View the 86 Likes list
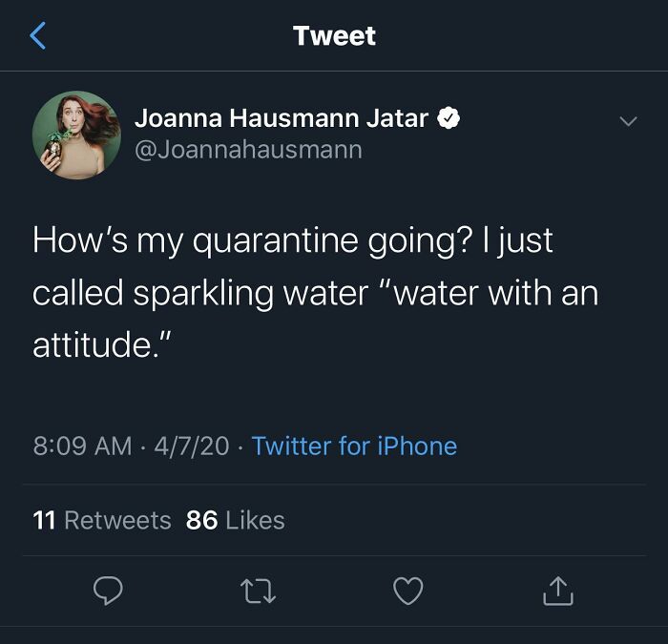 point(236,520)
